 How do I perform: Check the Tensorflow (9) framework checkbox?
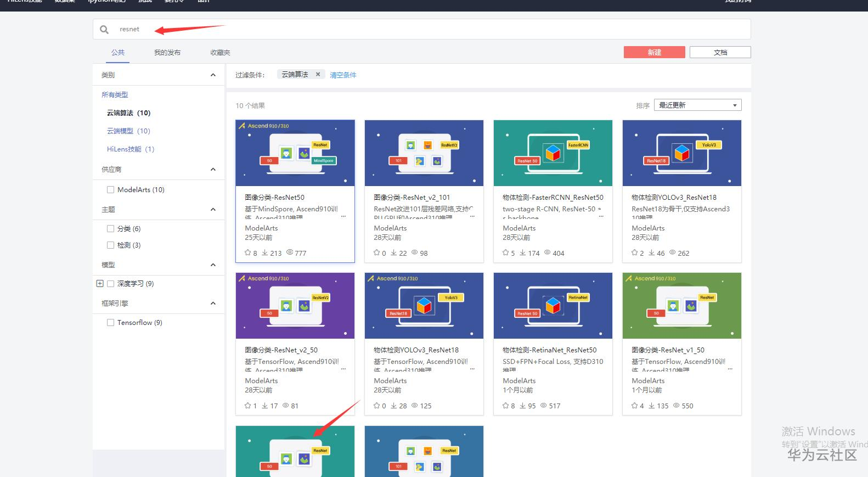110,323
